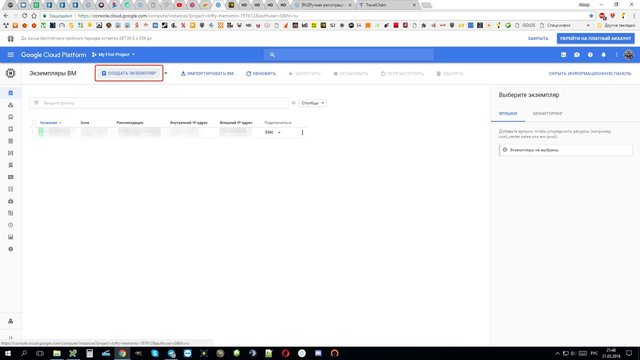
Task: Open the taskbar notification center
Action: [x=629, y=353]
